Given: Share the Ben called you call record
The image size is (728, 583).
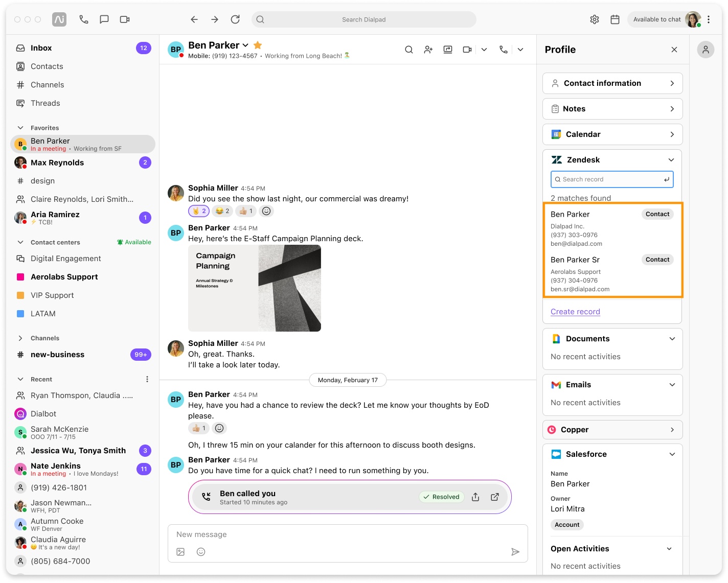Looking at the screenshot, I should coord(475,497).
